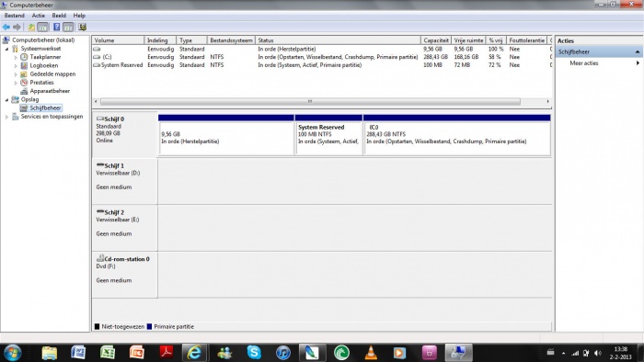Collapse the Schijfbeheer actions section
This screenshot has height=362, width=644.
pos(638,52)
